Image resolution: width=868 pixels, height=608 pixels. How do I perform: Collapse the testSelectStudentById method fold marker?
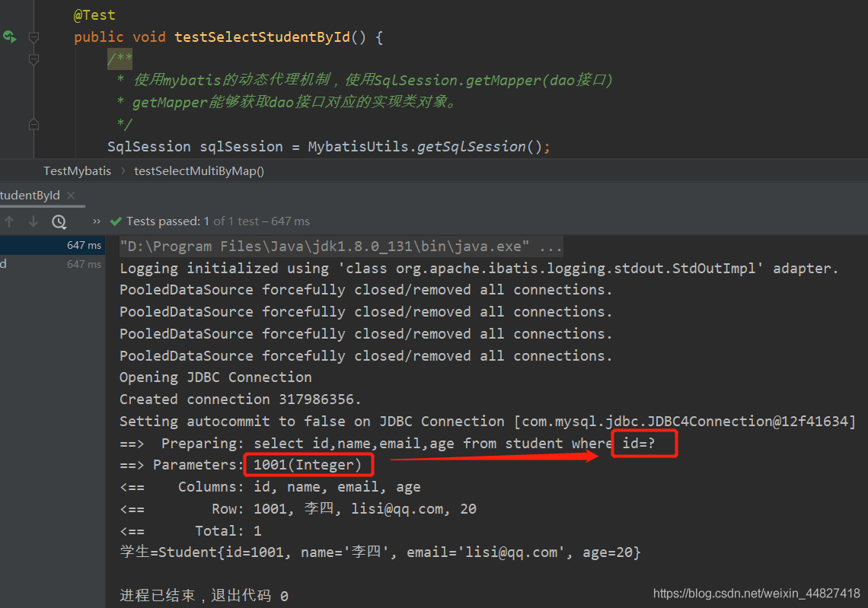[x=34, y=37]
